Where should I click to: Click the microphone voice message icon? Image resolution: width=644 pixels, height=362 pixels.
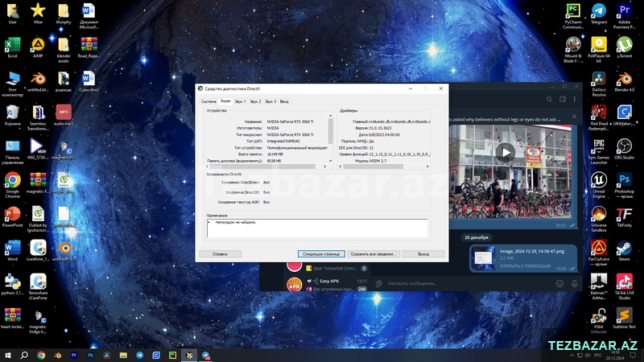pos(575,284)
